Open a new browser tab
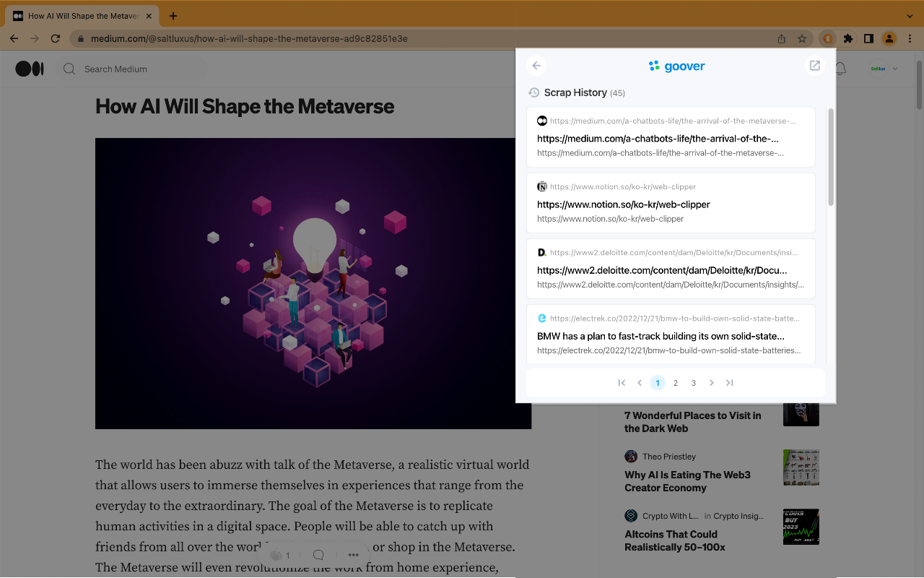Image resolution: width=924 pixels, height=578 pixels. (x=173, y=16)
